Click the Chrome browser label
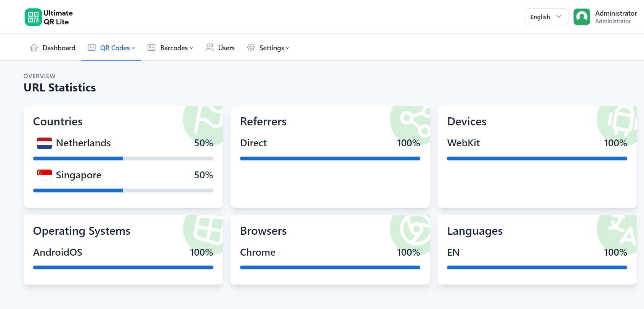 tap(258, 252)
